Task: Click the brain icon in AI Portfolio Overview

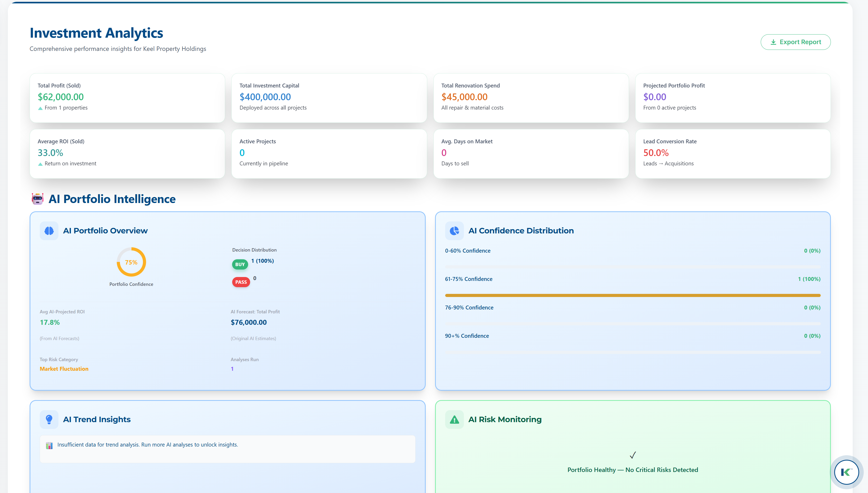Action: click(x=49, y=231)
